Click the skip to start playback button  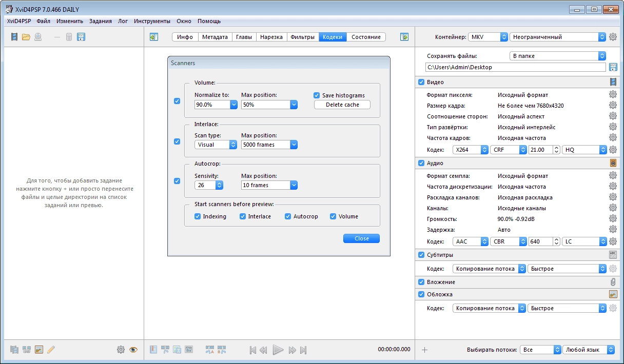pos(252,350)
